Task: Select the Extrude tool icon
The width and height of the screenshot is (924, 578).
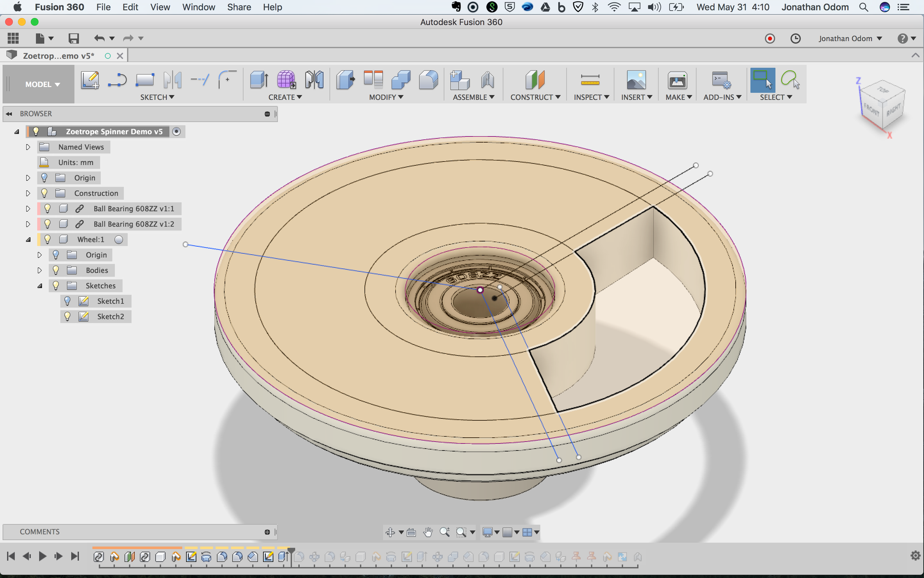Action: click(x=259, y=80)
